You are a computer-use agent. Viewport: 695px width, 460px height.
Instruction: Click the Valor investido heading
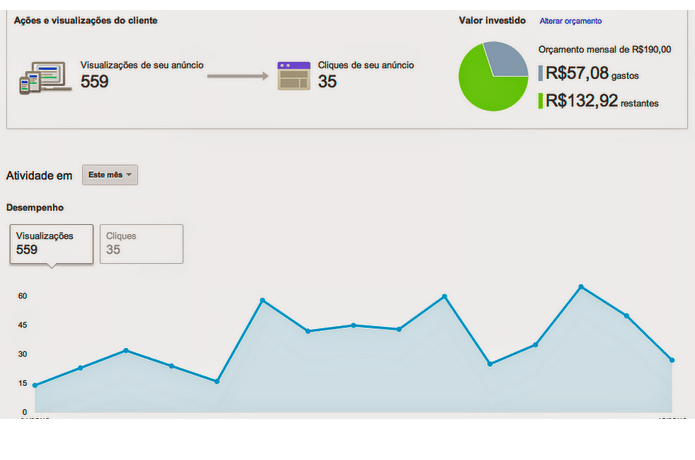pyautogui.click(x=492, y=20)
